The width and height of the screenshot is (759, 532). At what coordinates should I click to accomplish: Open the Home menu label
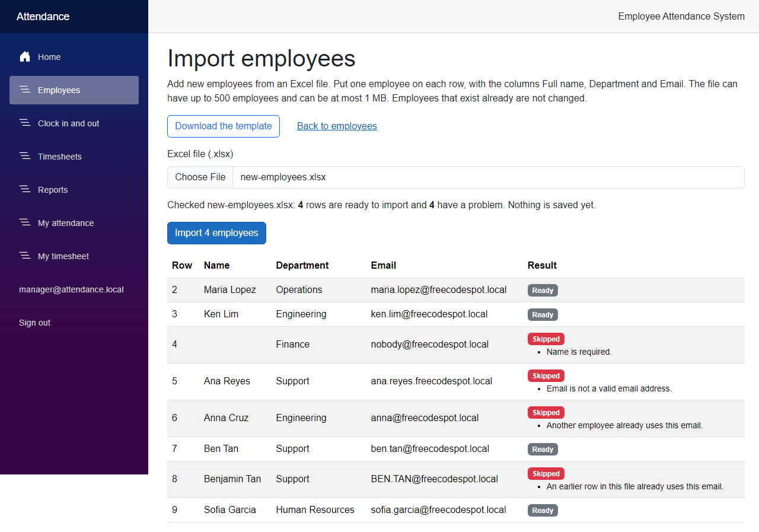click(x=49, y=57)
